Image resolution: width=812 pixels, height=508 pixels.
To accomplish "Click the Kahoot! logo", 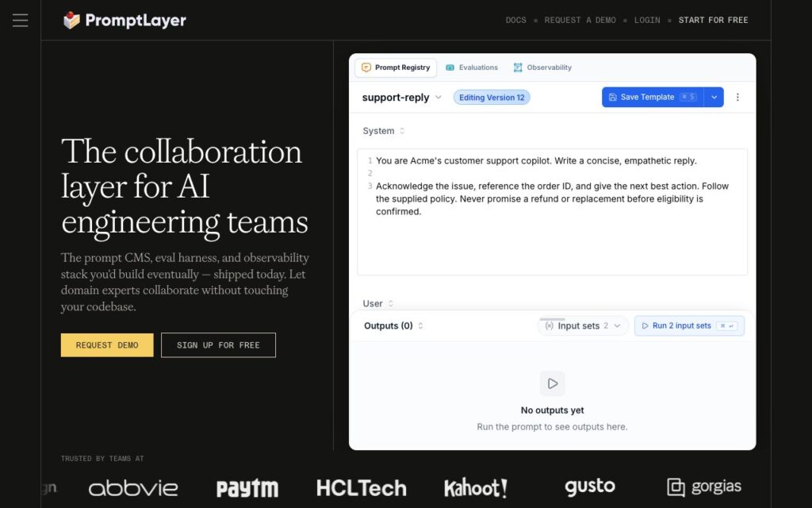I will pos(476,488).
